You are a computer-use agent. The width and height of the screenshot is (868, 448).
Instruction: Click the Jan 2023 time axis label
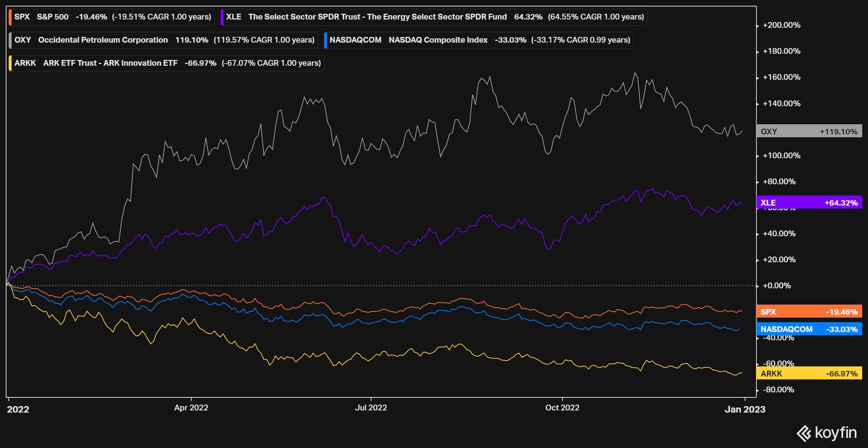745,409
